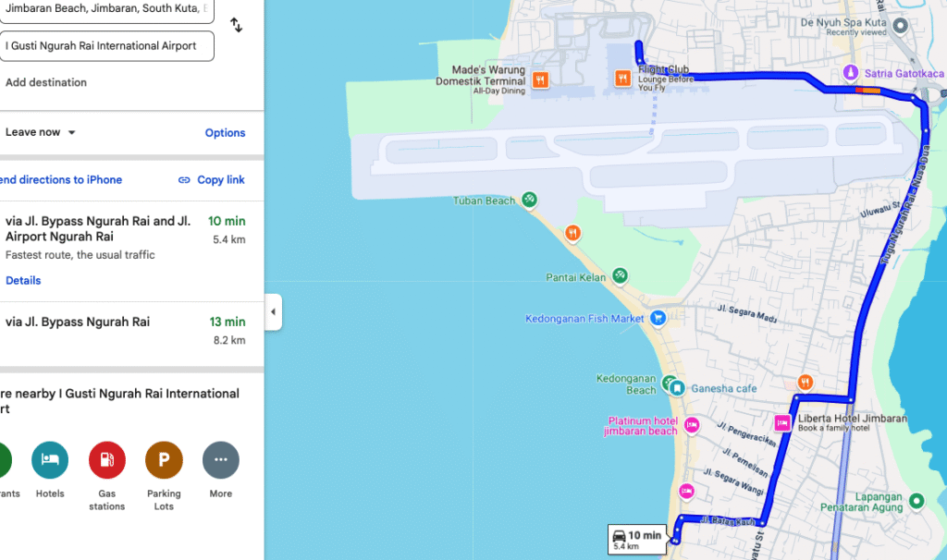Edit the Jimbaran Beach starting point field
Image resolution: width=947 pixels, height=560 pixels.
tap(106, 10)
